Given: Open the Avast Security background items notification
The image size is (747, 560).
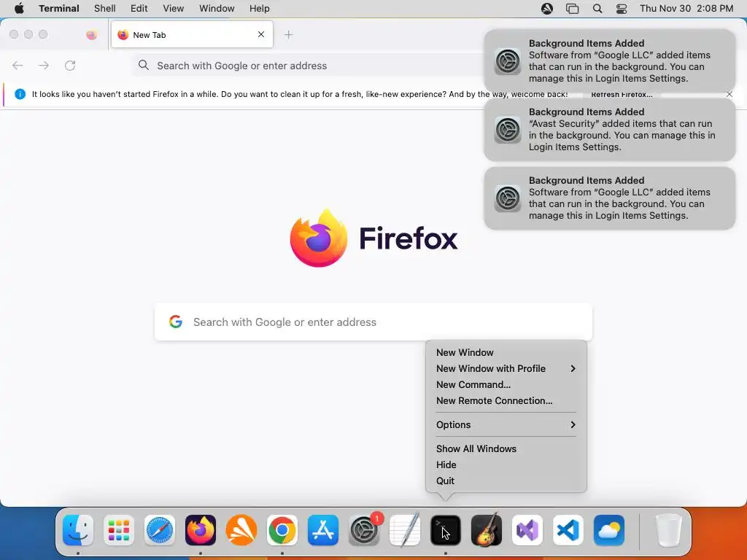Looking at the screenshot, I should click(610, 130).
